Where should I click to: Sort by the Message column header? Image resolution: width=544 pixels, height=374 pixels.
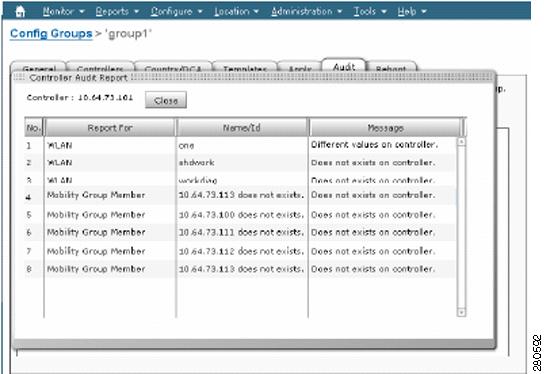[x=385, y=128]
